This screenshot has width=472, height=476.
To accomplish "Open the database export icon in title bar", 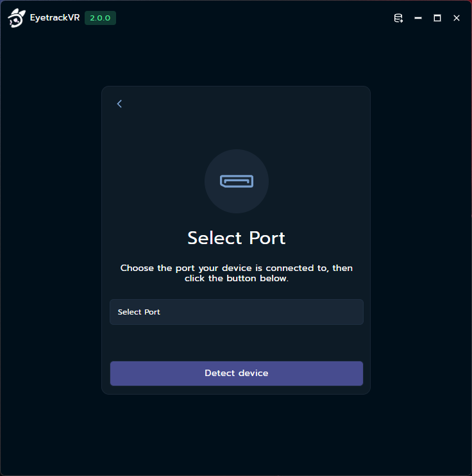I will pyautogui.click(x=398, y=19).
